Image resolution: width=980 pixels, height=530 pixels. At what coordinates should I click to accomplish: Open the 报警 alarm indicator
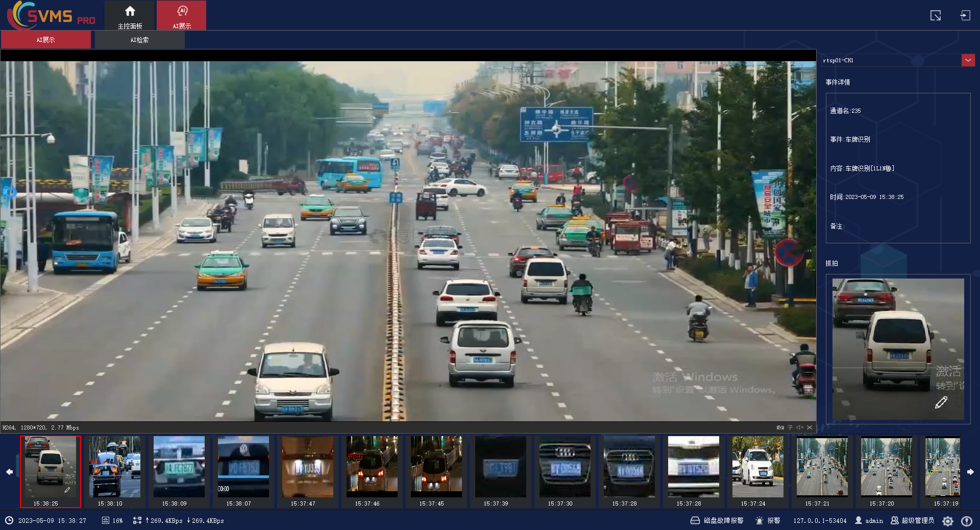click(768, 521)
